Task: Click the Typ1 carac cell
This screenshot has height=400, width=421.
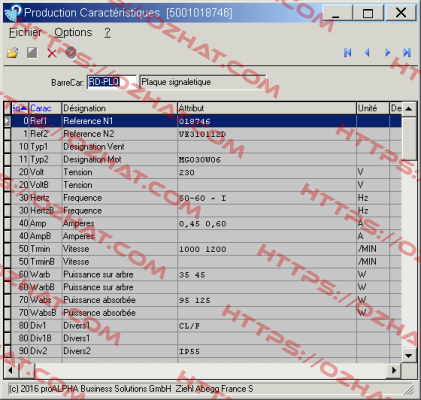Action: coord(45,147)
